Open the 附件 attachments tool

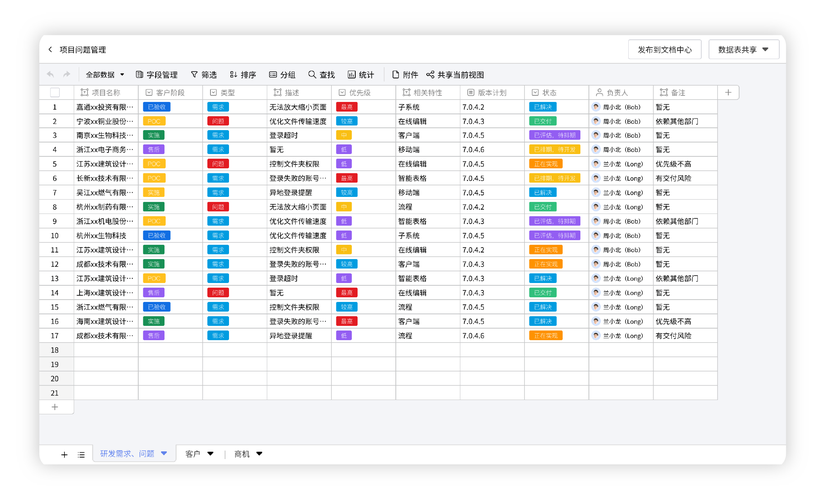coord(405,75)
